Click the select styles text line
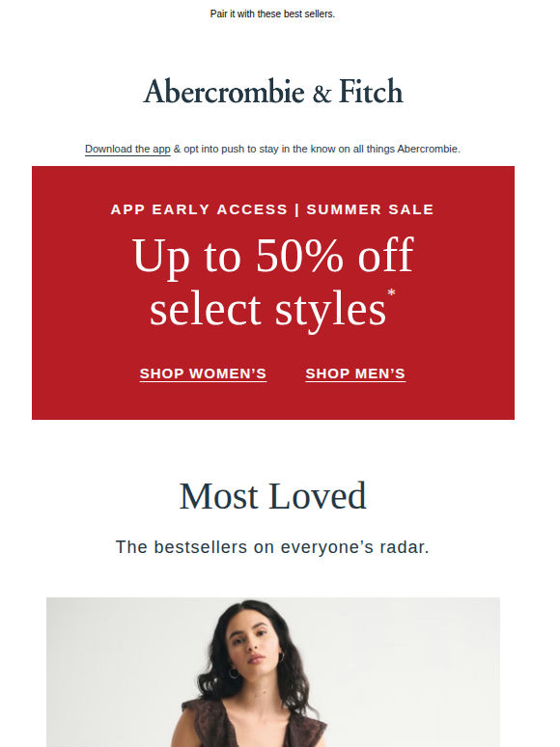The width and height of the screenshot is (560, 747). coord(267,309)
